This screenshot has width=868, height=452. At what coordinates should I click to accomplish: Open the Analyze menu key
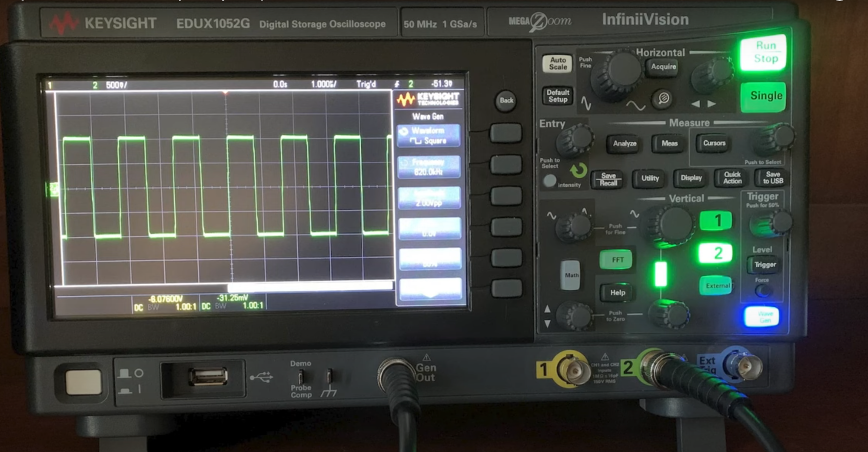pyautogui.click(x=624, y=144)
